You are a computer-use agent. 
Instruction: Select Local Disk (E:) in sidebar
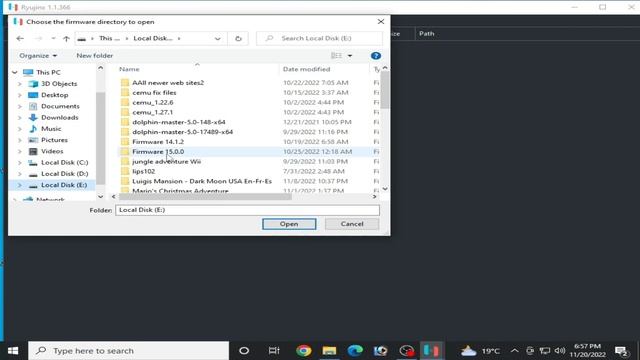pyautogui.click(x=64, y=185)
